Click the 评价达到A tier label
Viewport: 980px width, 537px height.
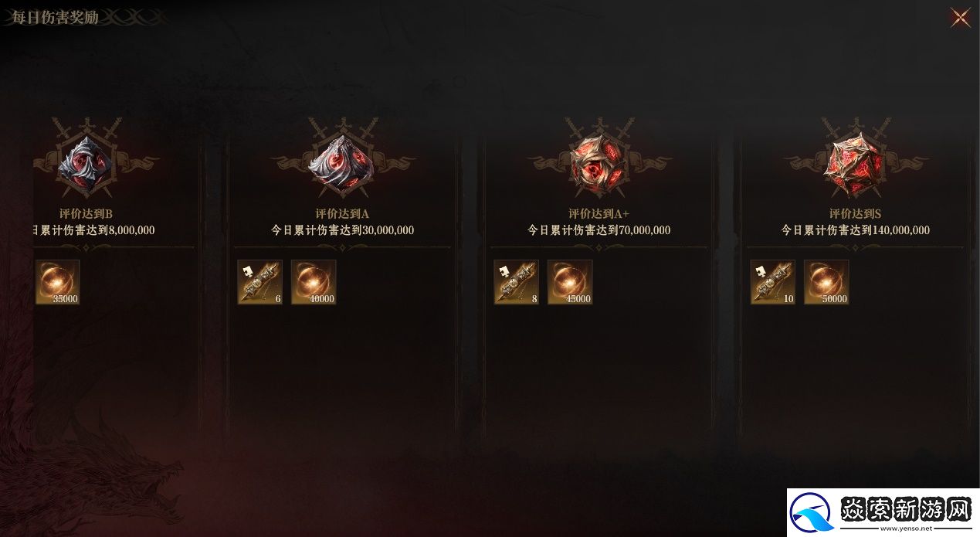[342, 214]
